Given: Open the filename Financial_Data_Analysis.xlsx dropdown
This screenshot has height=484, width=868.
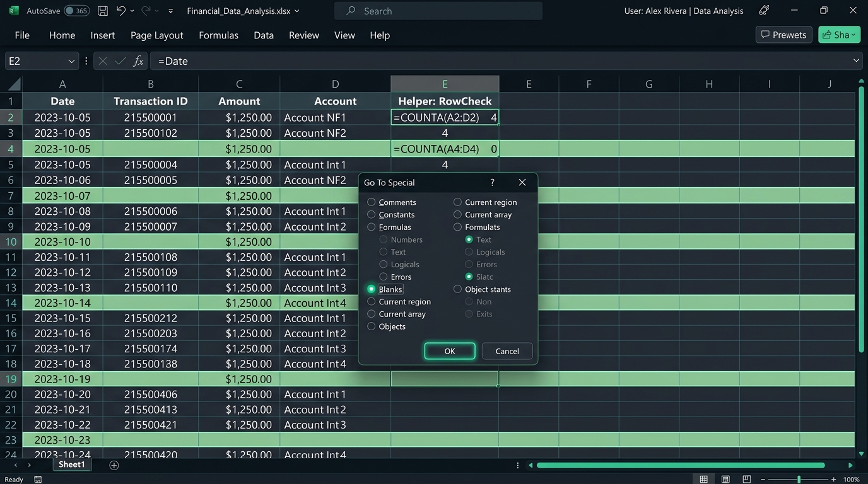Looking at the screenshot, I should pyautogui.click(x=297, y=11).
